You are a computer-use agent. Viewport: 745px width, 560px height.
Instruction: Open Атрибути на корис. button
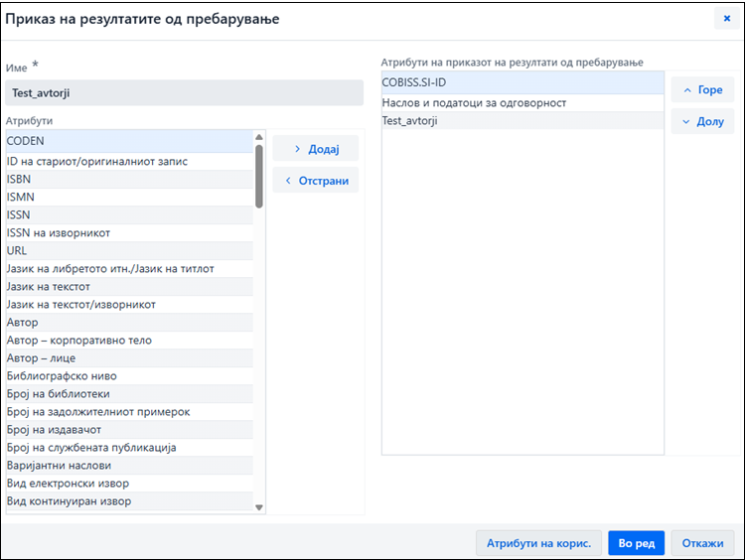[538, 543]
